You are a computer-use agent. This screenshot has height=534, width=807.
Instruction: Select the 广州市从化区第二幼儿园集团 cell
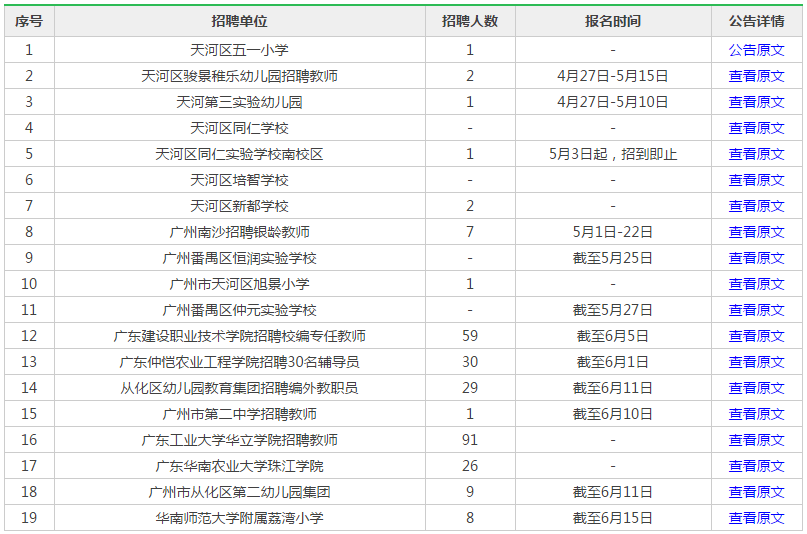pos(240,492)
